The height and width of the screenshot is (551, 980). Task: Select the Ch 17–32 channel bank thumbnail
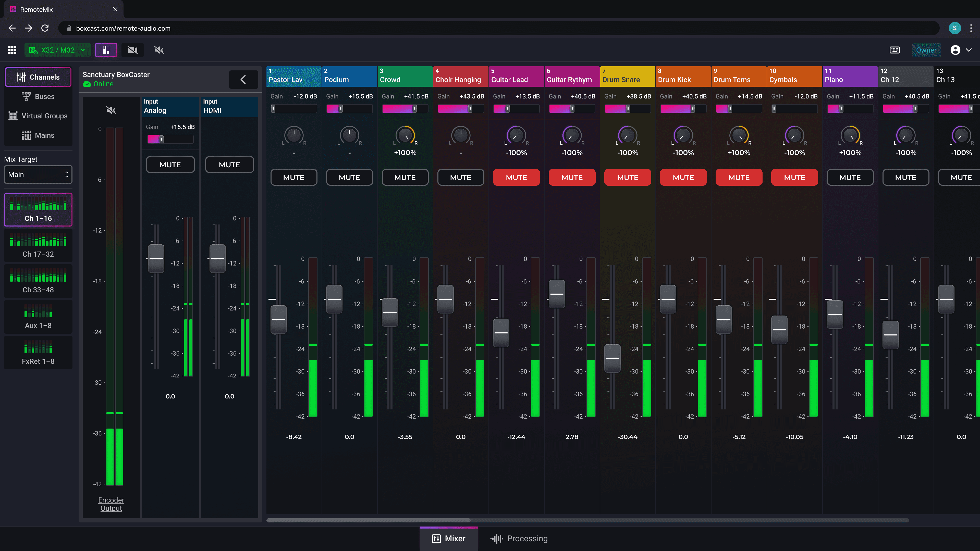point(38,246)
